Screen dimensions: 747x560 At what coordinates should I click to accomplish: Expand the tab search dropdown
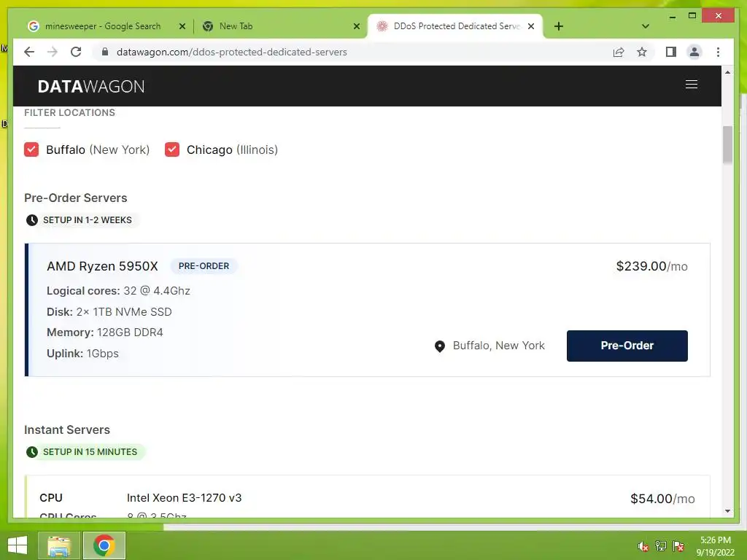pyautogui.click(x=646, y=26)
